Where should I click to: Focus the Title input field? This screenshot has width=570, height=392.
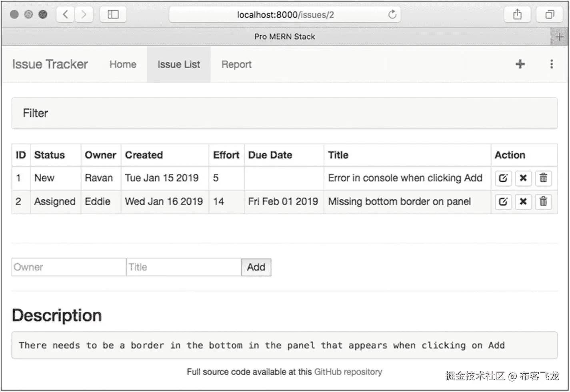[x=184, y=267]
